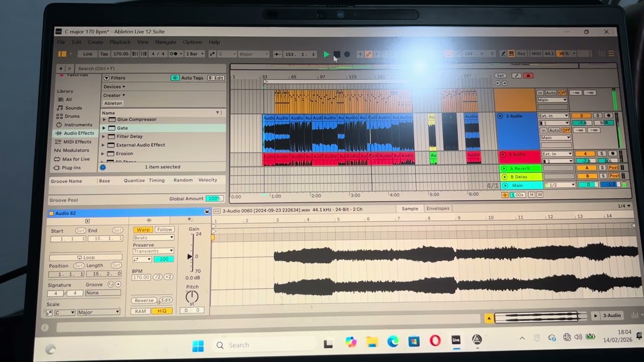
Task: Open the 3 Audio Ext. In dropdown
Action: (553, 116)
